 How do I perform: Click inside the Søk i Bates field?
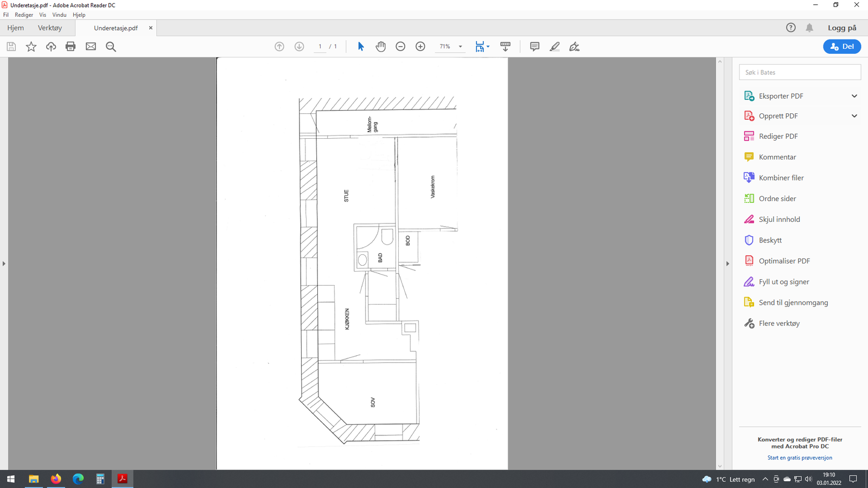(800, 72)
